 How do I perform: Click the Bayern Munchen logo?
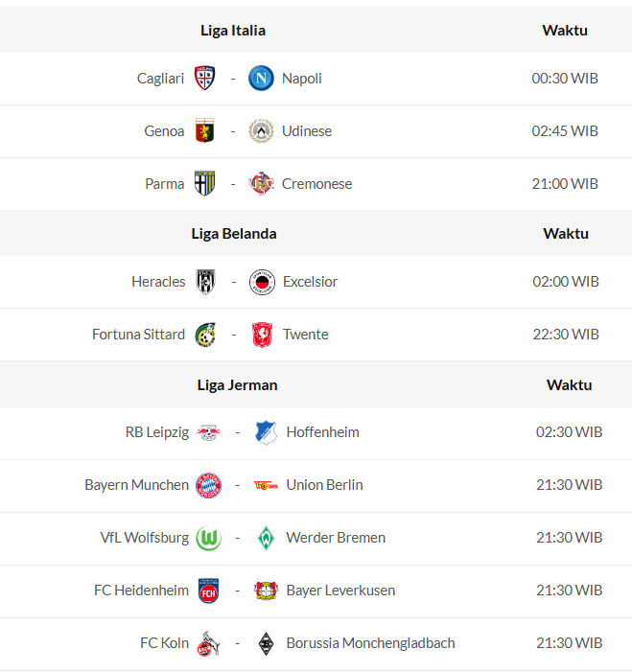208,485
